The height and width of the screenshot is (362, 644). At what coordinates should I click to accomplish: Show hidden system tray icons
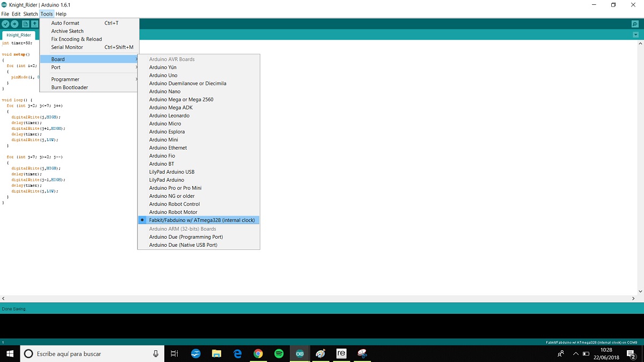(576, 353)
